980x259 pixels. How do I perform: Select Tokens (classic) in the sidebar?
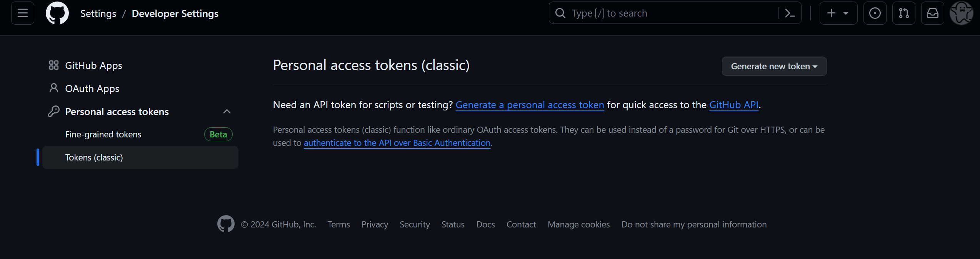94,157
